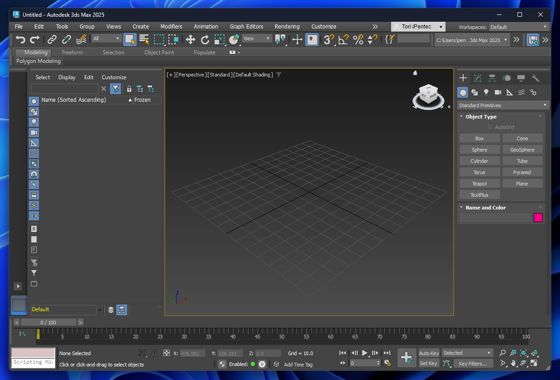Select the Select and Link tool
This screenshot has width=560, height=380.
(x=52, y=39)
